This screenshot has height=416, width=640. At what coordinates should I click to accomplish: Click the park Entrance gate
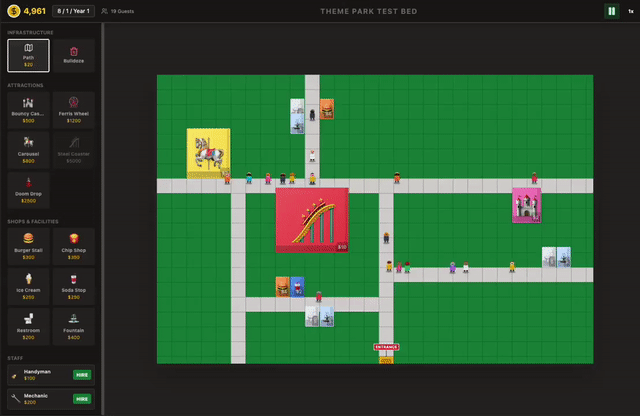pyautogui.click(x=386, y=352)
